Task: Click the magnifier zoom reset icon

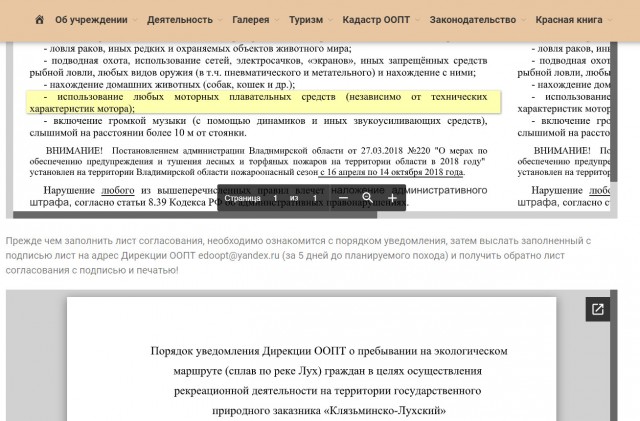Action: pos(367,198)
